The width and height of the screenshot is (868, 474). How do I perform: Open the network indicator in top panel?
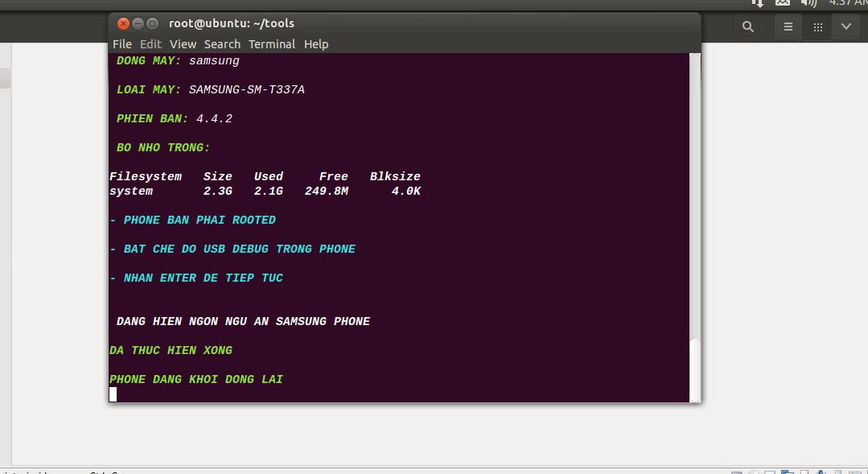pos(758,2)
